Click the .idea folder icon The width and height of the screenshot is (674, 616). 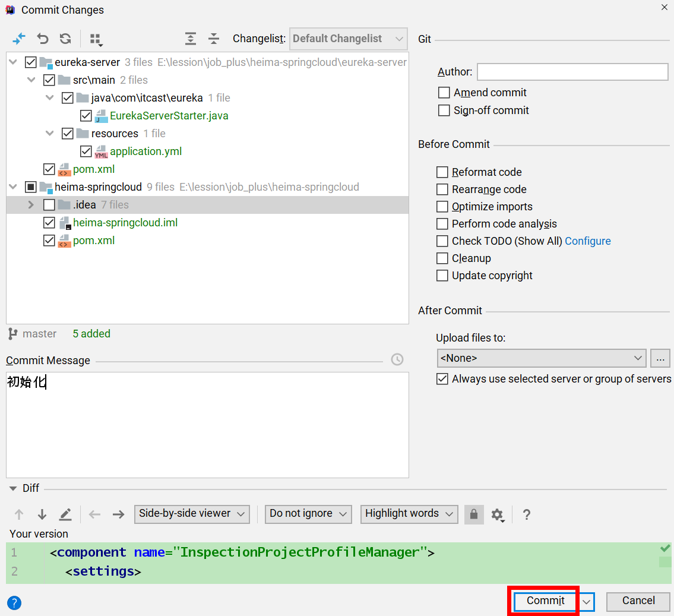click(x=65, y=204)
